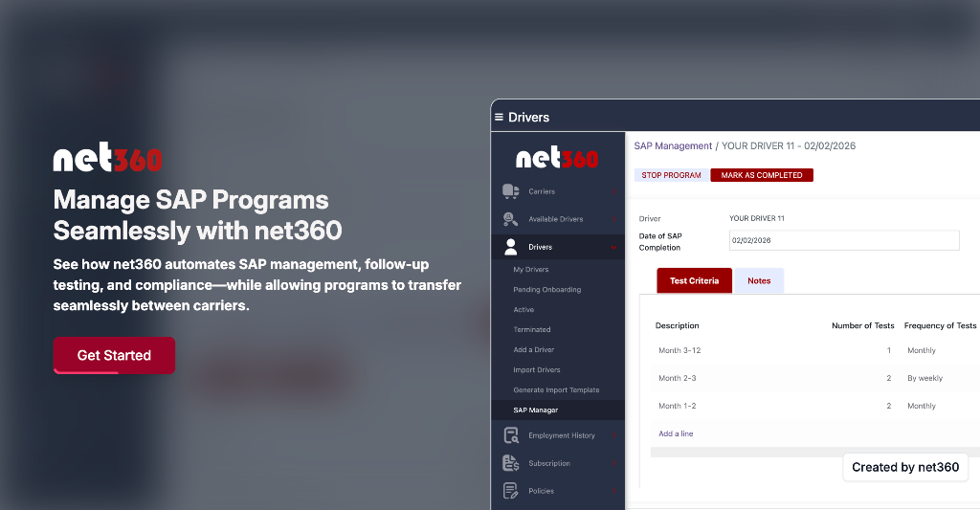Viewport: 980px width, 510px height.
Task: Open Generate Import Template item
Action: (556, 389)
